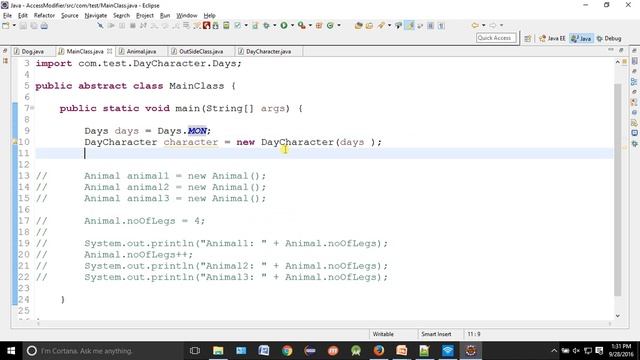Expand the External Tools dropdown arrow
This screenshot has height=360, width=640.
pos(310,26)
